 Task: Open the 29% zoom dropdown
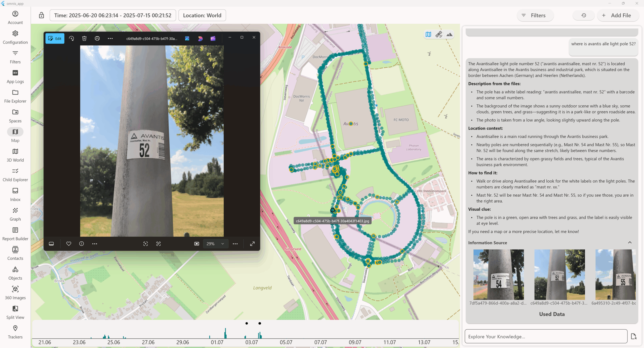click(215, 244)
